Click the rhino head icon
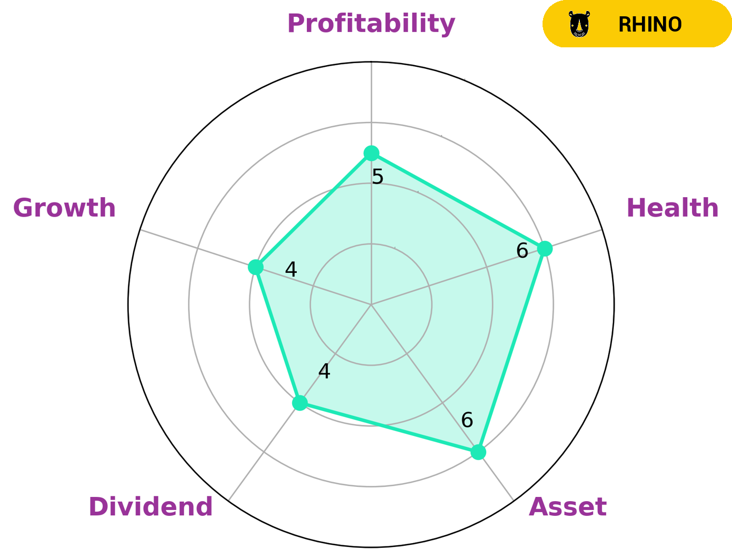This screenshot has width=732, height=560. tap(579, 25)
